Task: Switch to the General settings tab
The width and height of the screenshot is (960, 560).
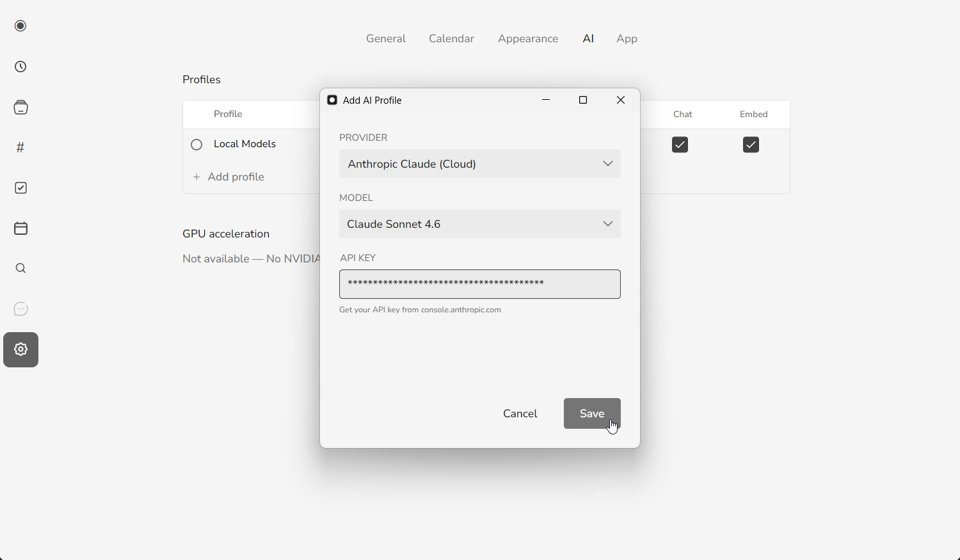Action: coord(386,39)
